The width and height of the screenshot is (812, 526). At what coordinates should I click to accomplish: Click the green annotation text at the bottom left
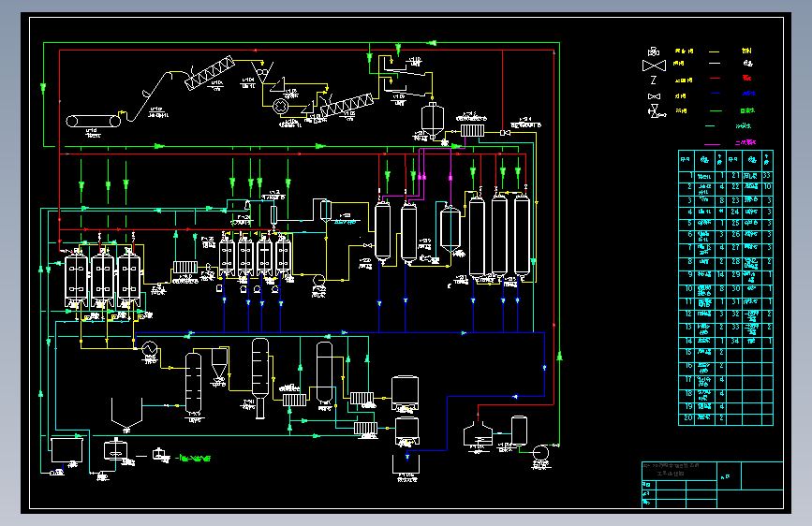coord(194,459)
